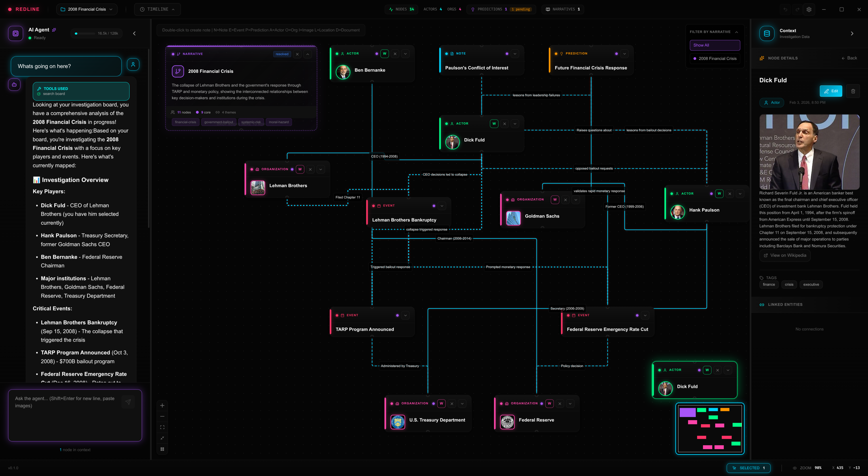Click the grid layout icon

(x=162, y=449)
